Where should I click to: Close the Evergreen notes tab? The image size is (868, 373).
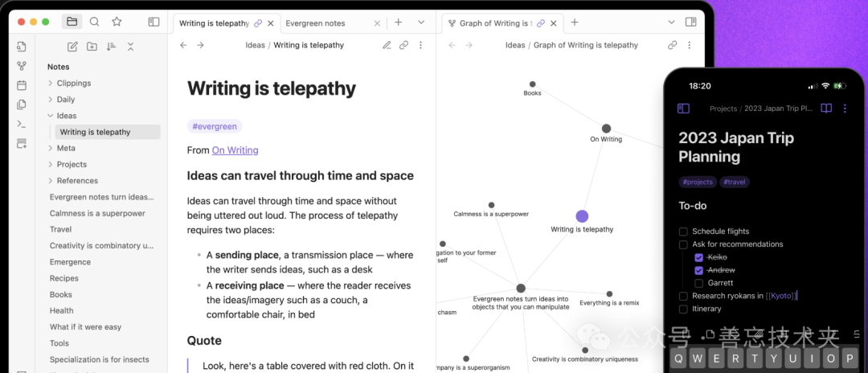(377, 23)
